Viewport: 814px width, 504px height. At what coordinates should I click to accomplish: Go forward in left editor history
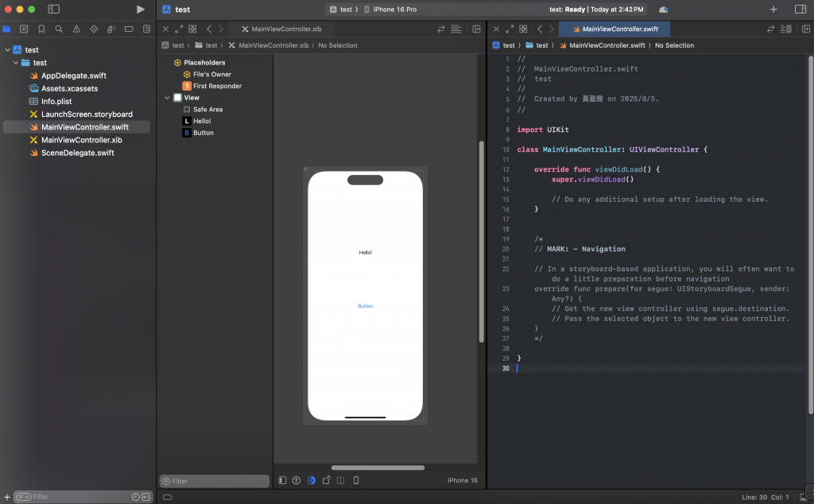[x=221, y=29]
